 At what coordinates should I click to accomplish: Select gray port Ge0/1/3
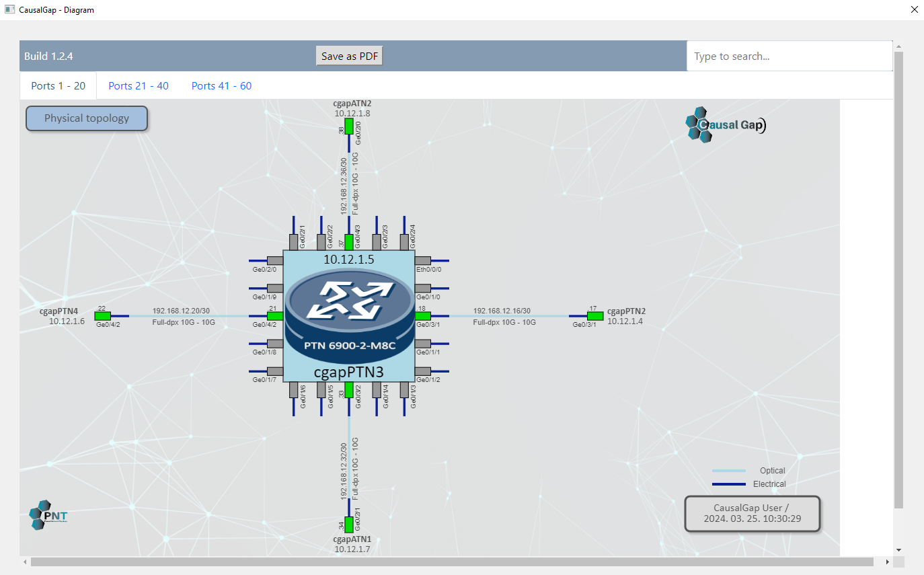coord(404,390)
